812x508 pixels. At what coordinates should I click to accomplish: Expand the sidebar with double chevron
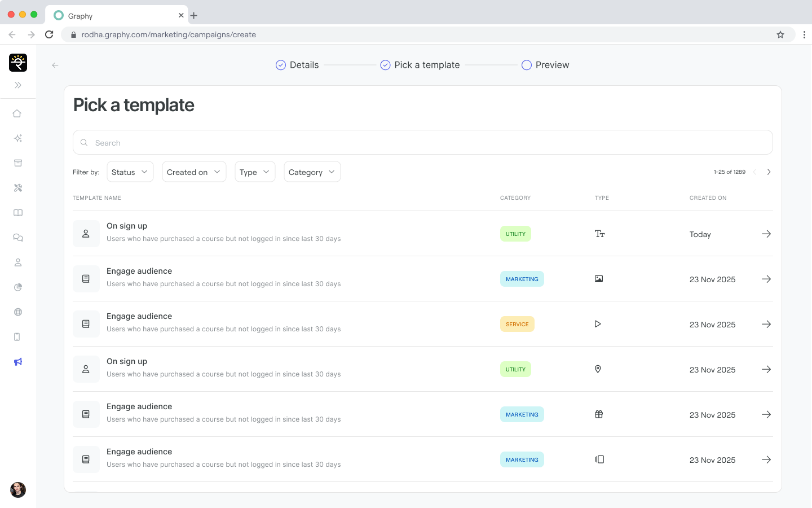click(x=17, y=85)
